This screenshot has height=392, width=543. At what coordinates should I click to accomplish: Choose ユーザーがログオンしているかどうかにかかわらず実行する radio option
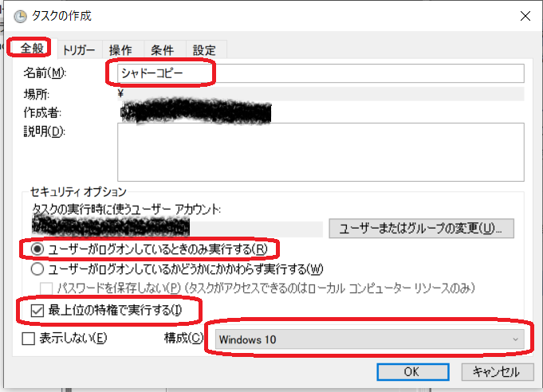(x=37, y=269)
